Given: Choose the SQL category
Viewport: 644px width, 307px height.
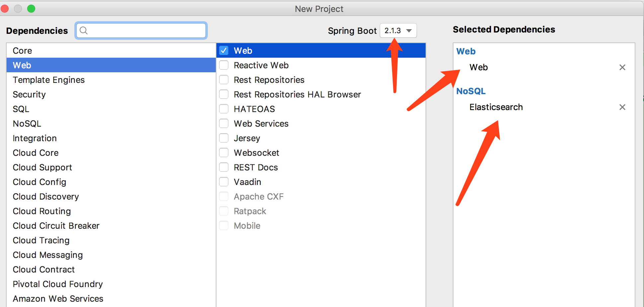Looking at the screenshot, I should pyautogui.click(x=111, y=109).
